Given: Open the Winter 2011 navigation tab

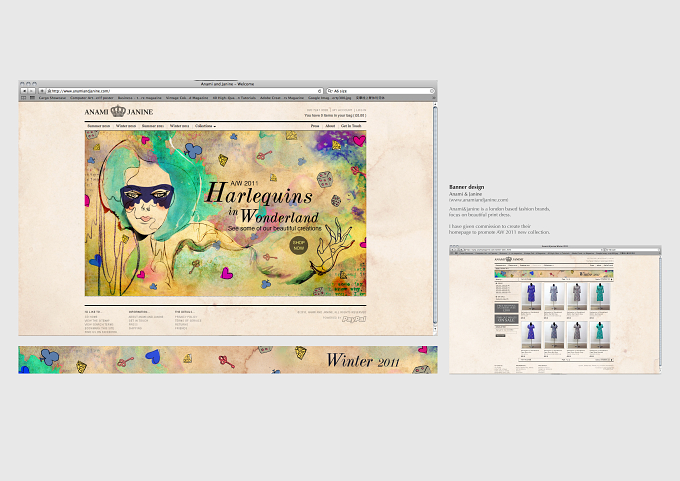Looking at the screenshot, I should 180,126.
